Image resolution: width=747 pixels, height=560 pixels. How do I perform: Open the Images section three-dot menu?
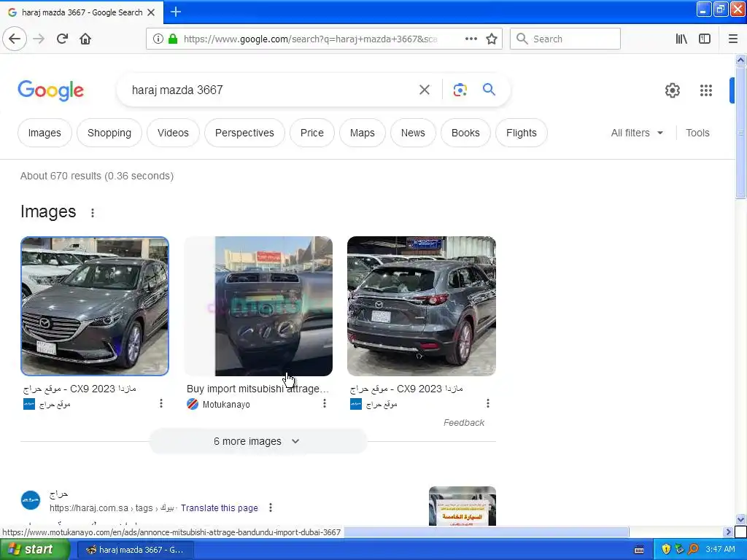(93, 213)
